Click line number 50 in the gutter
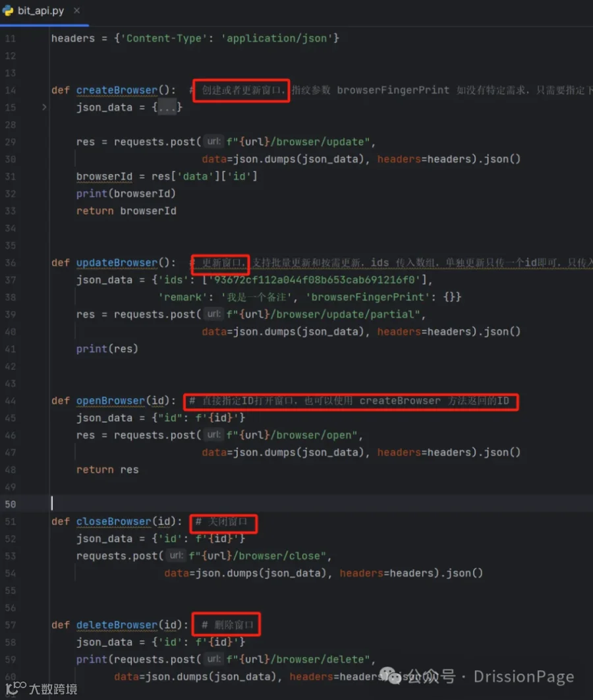The width and height of the screenshot is (593, 700). (11, 504)
